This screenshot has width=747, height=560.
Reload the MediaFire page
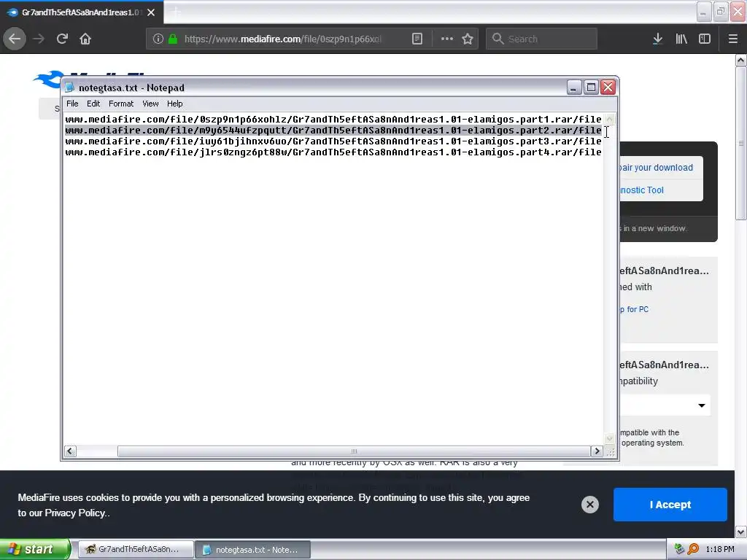(x=62, y=39)
